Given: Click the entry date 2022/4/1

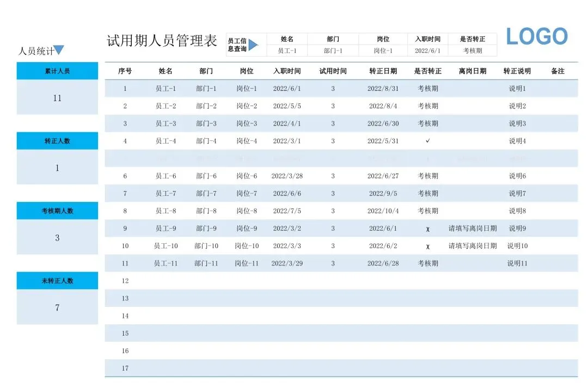Looking at the screenshot, I should 287,124.
